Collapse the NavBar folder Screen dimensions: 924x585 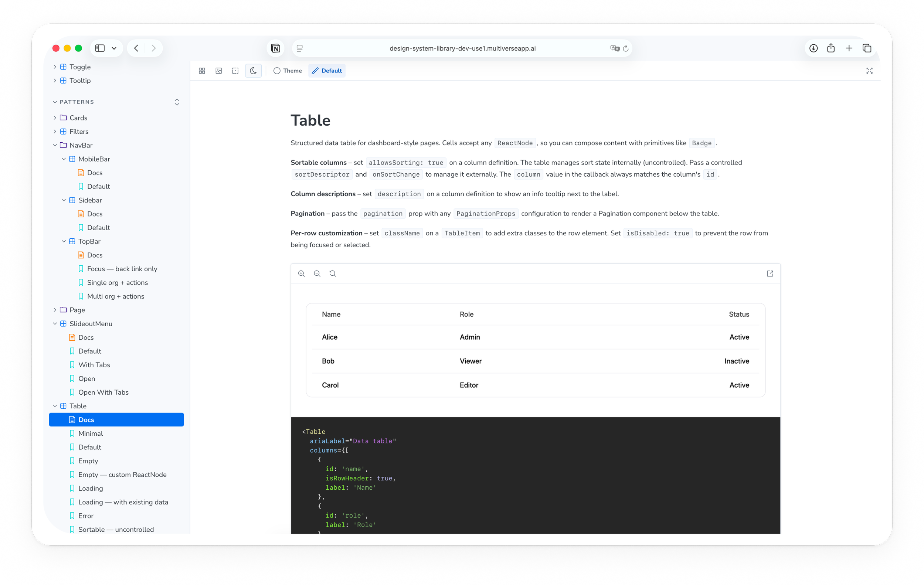point(55,145)
